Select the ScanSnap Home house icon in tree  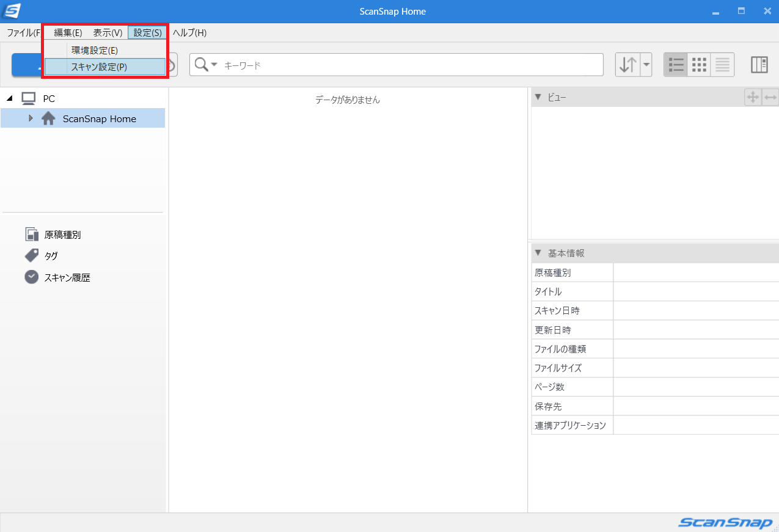48,118
